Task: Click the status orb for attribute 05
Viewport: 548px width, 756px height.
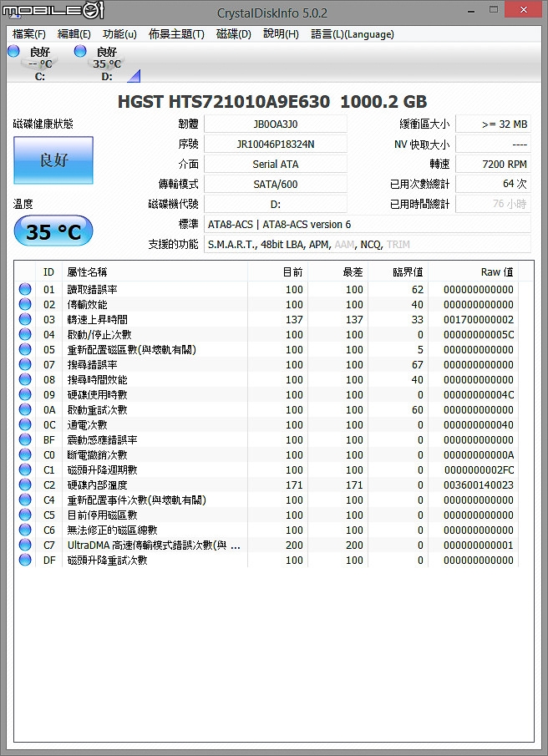Action: pos(25,349)
